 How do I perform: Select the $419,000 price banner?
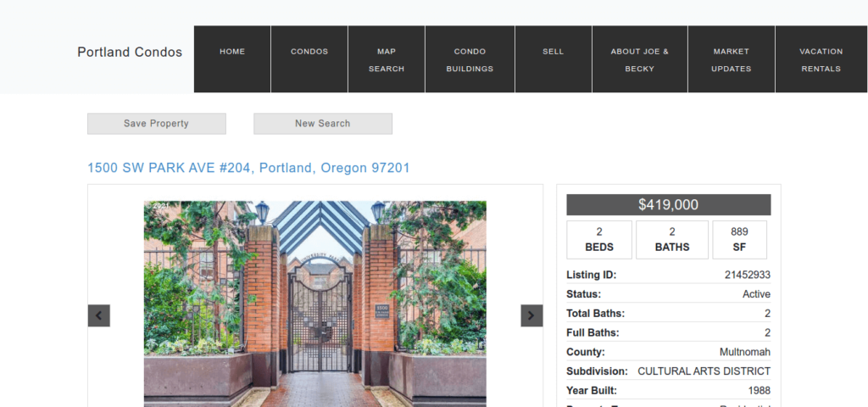(668, 205)
